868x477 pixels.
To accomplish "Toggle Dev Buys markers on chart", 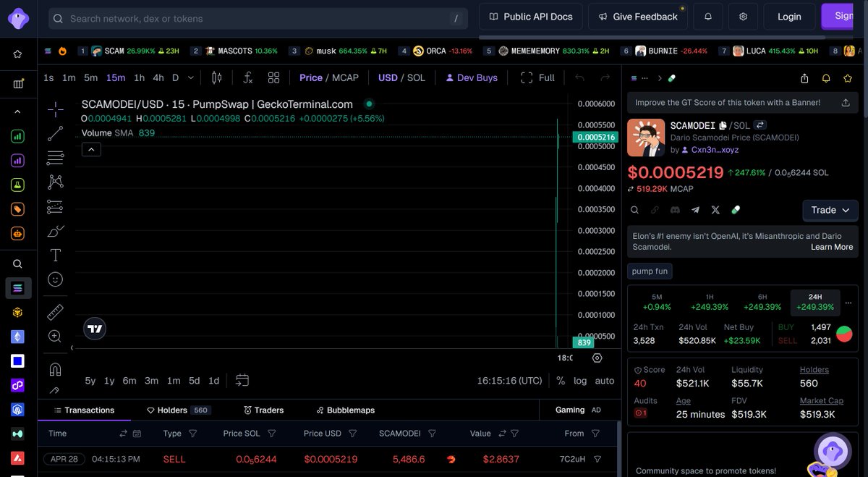I will pyautogui.click(x=472, y=77).
